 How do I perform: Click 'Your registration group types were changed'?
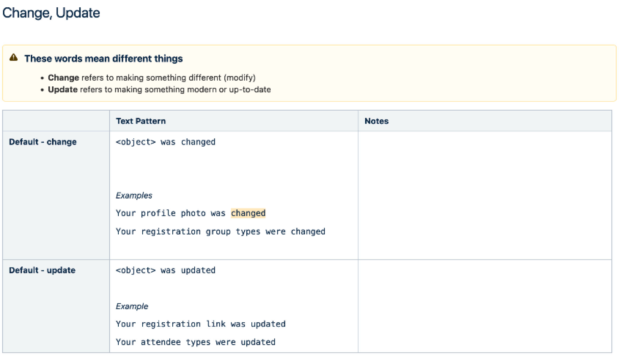click(x=220, y=231)
